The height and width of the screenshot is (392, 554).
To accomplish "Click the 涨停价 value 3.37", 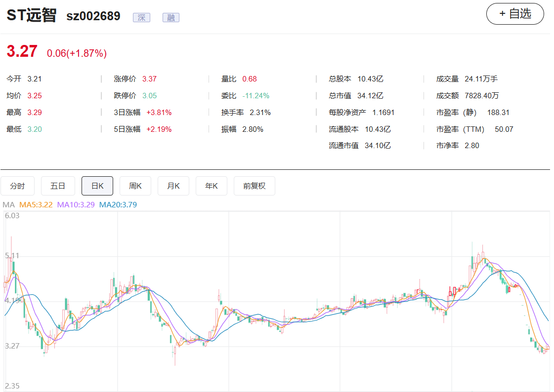I will click(149, 79).
